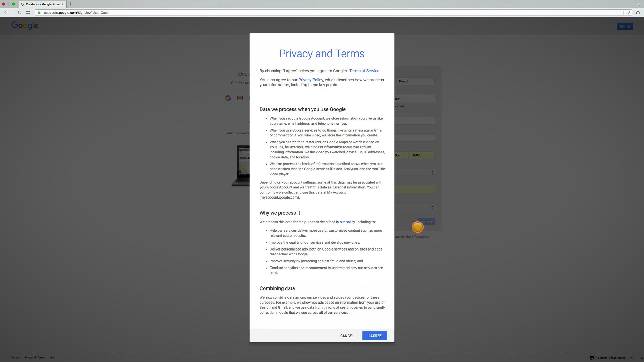
Task: Click the Google G product icon
Action: pyautogui.click(x=228, y=98)
